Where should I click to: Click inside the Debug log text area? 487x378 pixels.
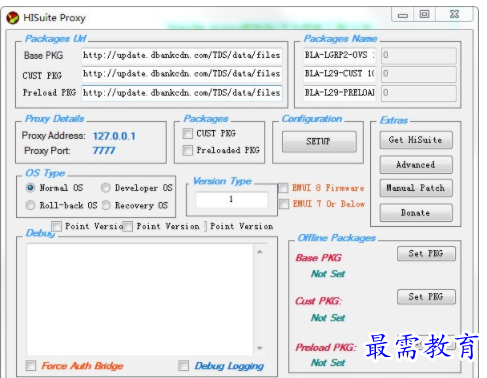click(x=140, y=300)
